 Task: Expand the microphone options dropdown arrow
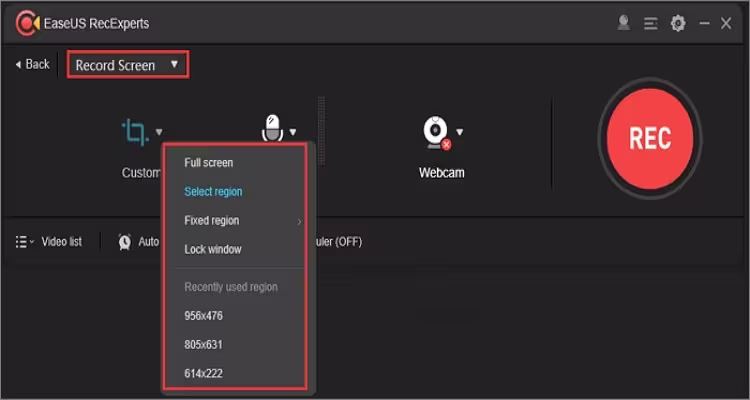[293, 132]
